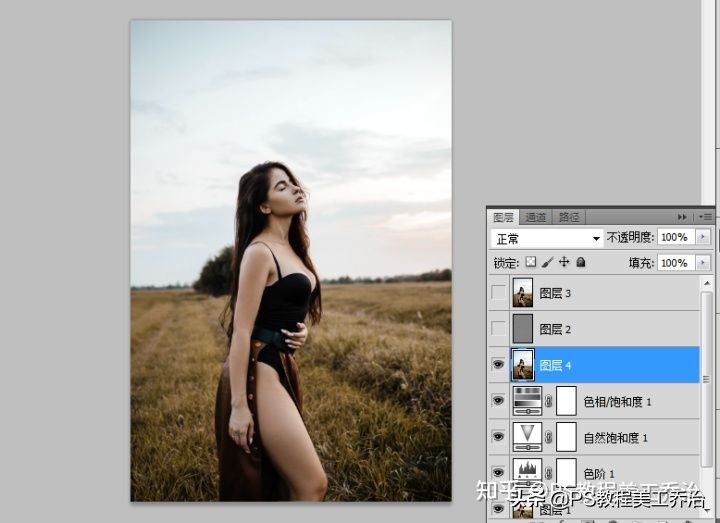Viewport: 720px width, 523px height.
Task: Click the photo on the canvas
Action: pyautogui.click(x=291, y=260)
